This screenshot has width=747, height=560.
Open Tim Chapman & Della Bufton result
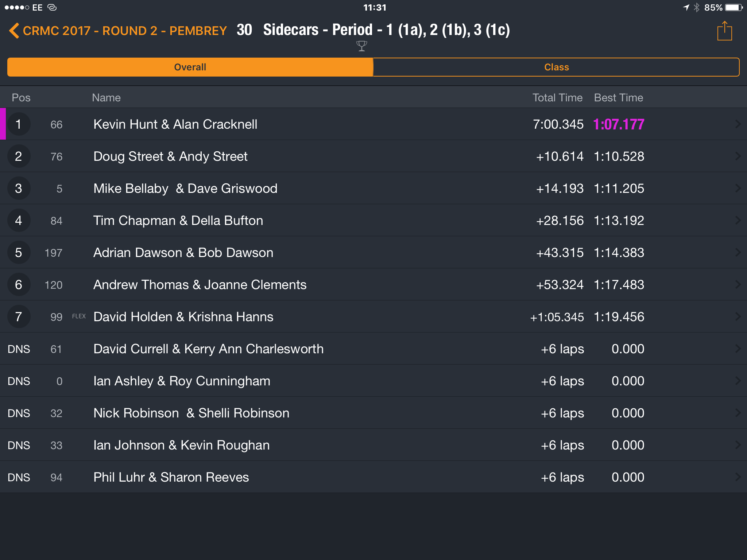[373, 221]
